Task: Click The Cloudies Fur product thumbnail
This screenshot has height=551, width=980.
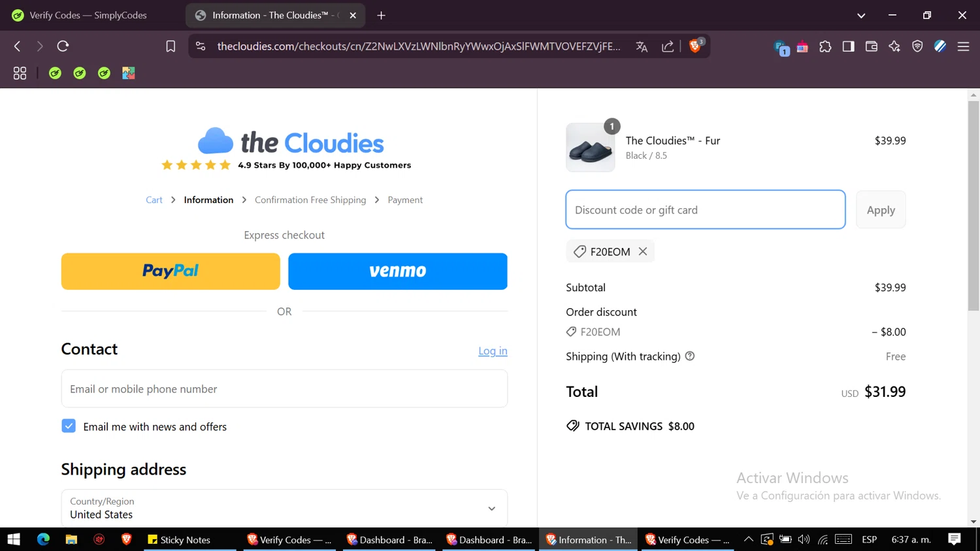Action: (591, 148)
